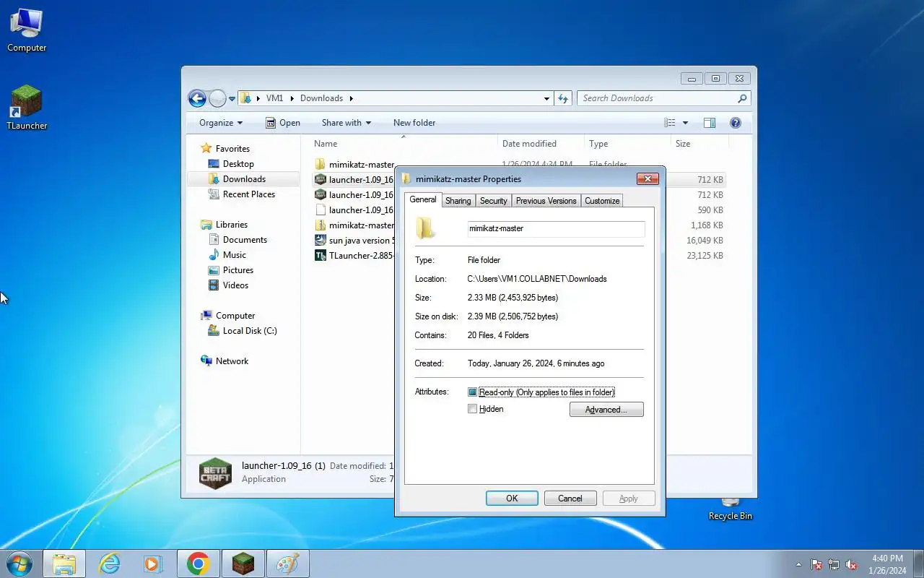
Task: Open the Organize menu
Action: coord(221,123)
